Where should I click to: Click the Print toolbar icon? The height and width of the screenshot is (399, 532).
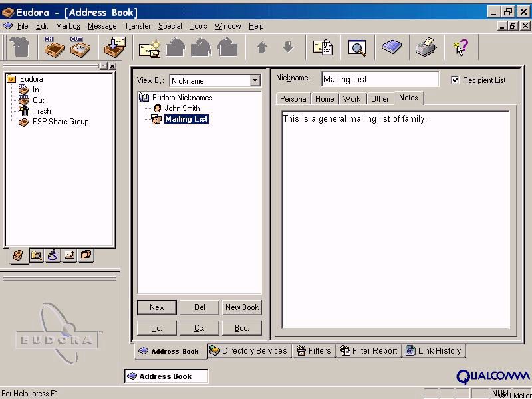(426, 47)
